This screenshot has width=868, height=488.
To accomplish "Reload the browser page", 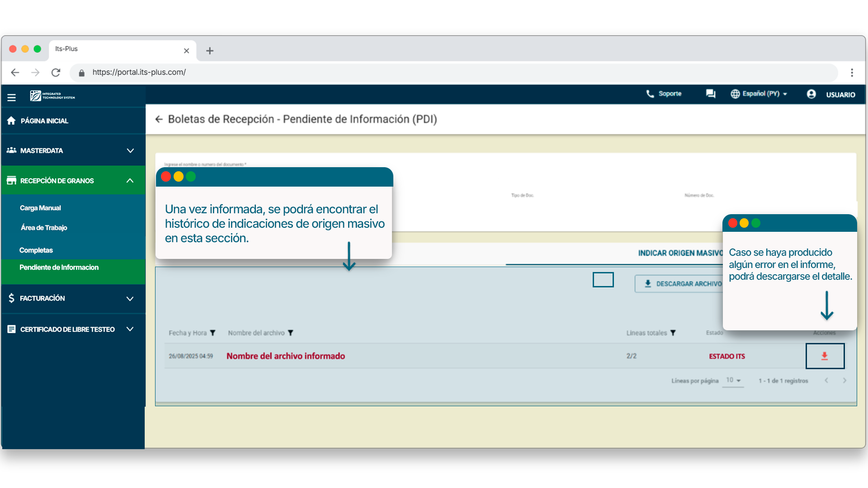I will [x=56, y=72].
